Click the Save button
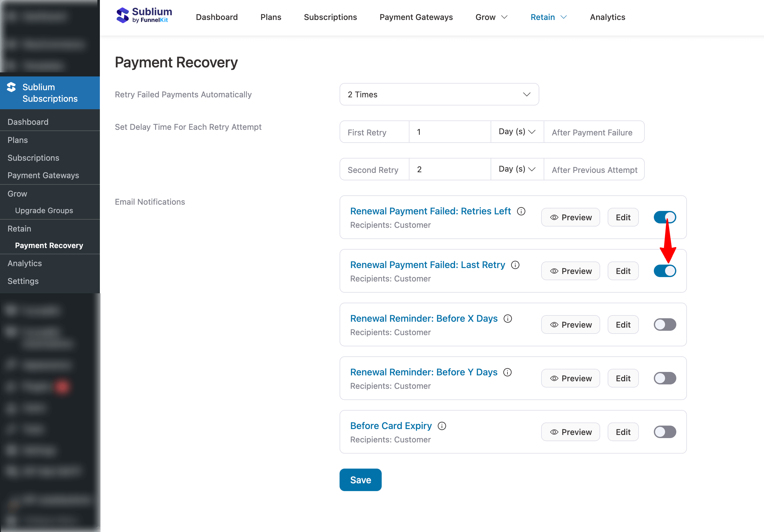The width and height of the screenshot is (764, 532). 360,480
